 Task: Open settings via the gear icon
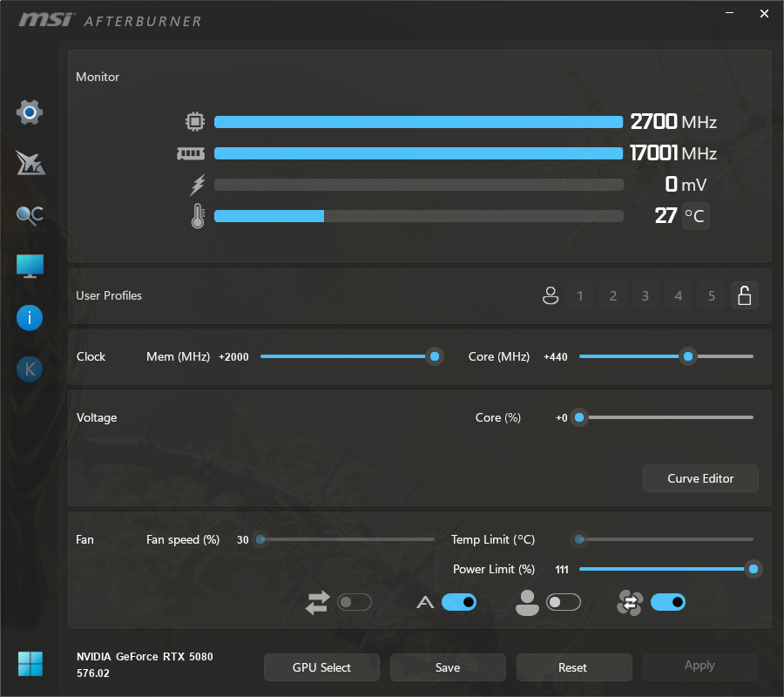(x=30, y=112)
